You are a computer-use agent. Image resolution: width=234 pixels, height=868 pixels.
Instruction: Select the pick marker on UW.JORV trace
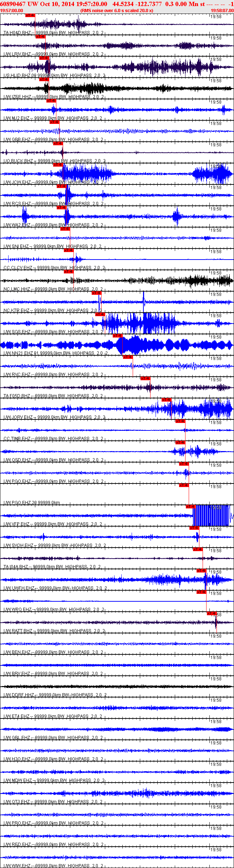click(166, 400)
